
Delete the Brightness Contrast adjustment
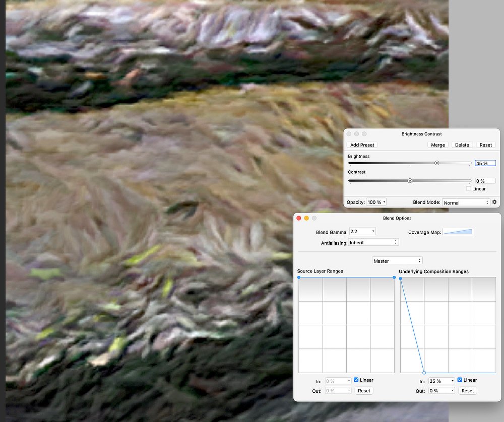click(x=462, y=145)
